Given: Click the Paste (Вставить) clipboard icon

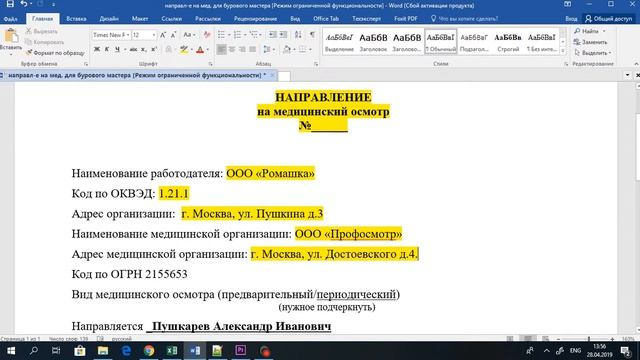Looking at the screenshot, I should 11,36.
